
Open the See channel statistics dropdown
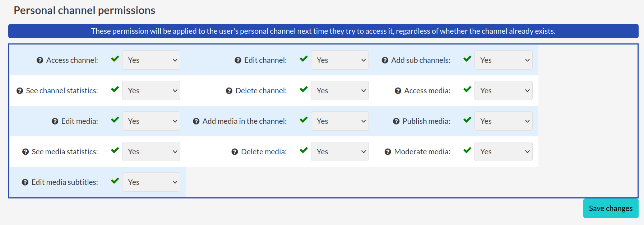point(151,90)
